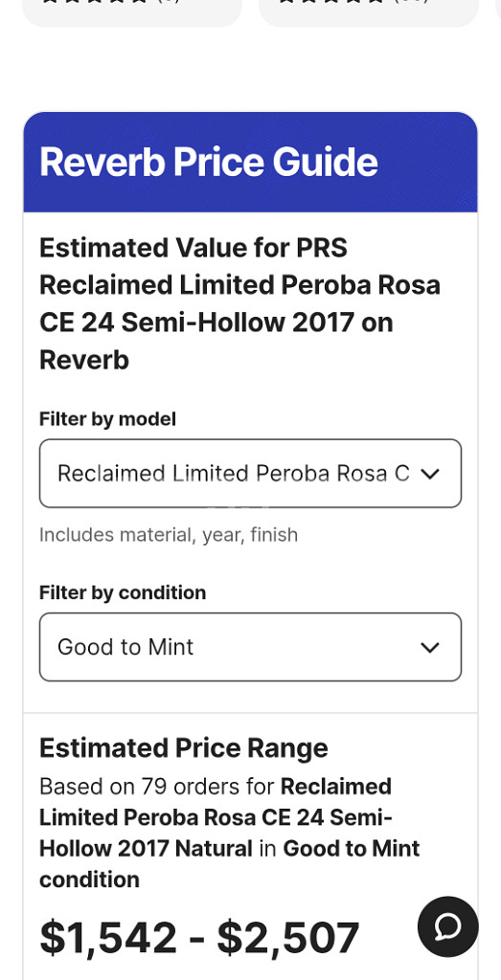Click the star rating on left card
This screenshot has height=980, width=501.
pyautogui.click(x=95, y=1)
